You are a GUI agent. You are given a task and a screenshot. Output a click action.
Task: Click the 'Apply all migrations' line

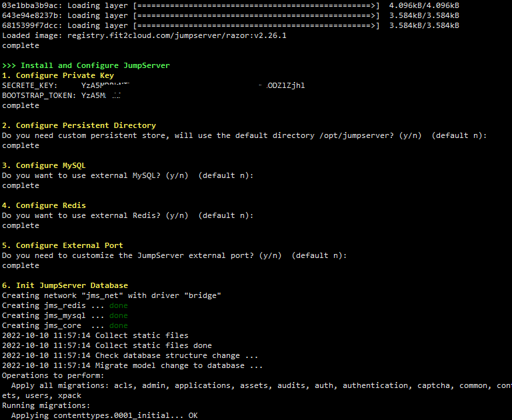tap(261, 386)
